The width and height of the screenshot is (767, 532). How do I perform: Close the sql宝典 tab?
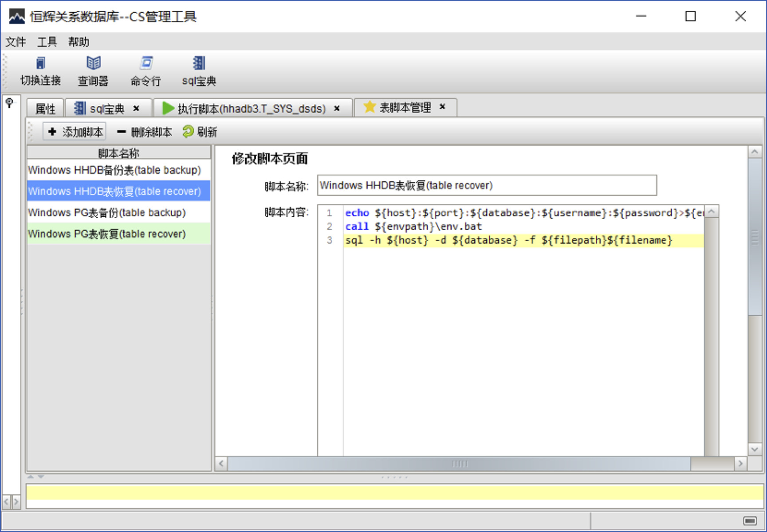pos(136,108)
